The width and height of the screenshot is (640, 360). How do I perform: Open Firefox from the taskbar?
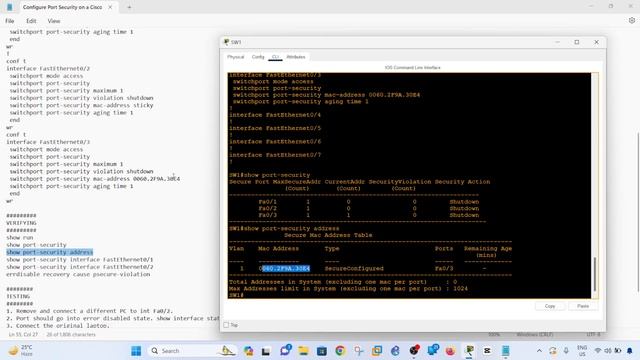point(450,351)
